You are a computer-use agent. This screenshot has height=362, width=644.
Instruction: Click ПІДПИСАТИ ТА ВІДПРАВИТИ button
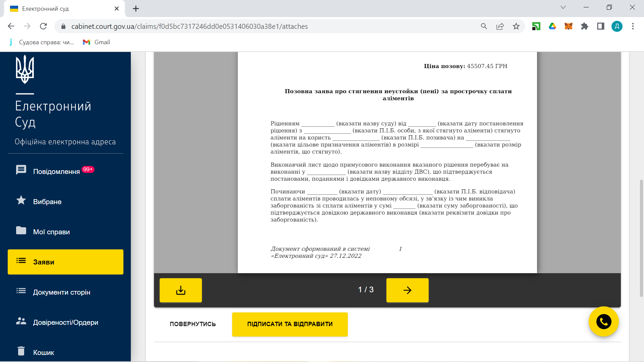pyautogui.click(x=290, y=324)
